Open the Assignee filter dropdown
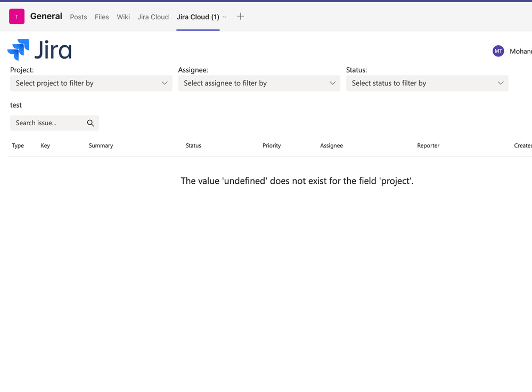The height and width of the screenshot is (392, 532). click(x=259, y=83)
